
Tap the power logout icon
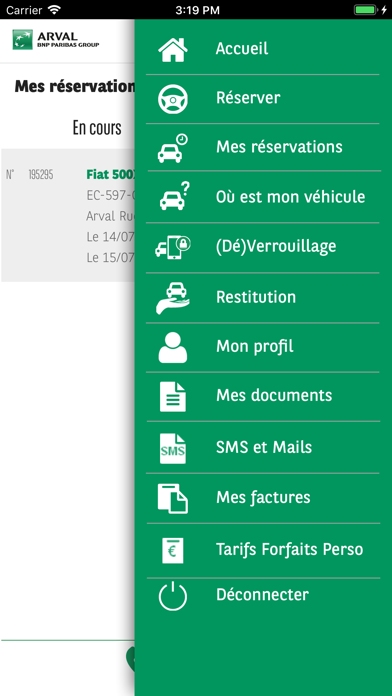coord(173,596)
